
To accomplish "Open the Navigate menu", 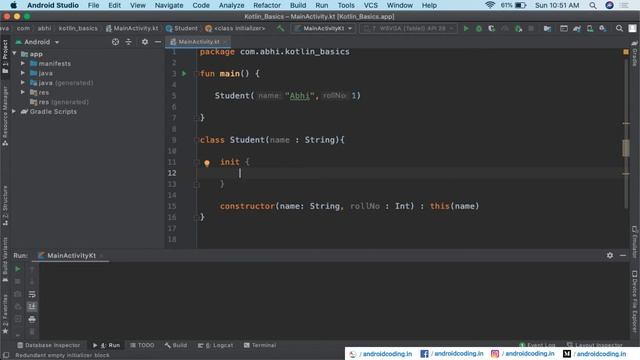I will click(169, 5).
